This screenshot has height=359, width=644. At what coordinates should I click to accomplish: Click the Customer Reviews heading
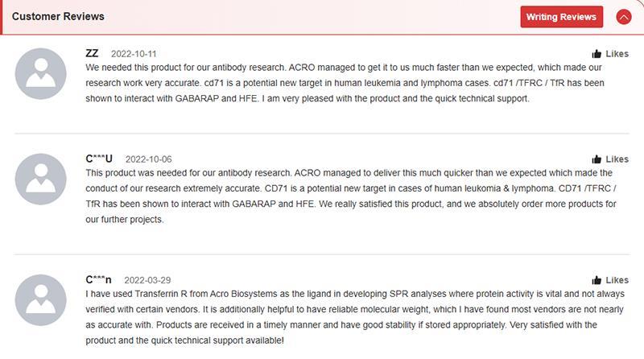pos(58,16)
